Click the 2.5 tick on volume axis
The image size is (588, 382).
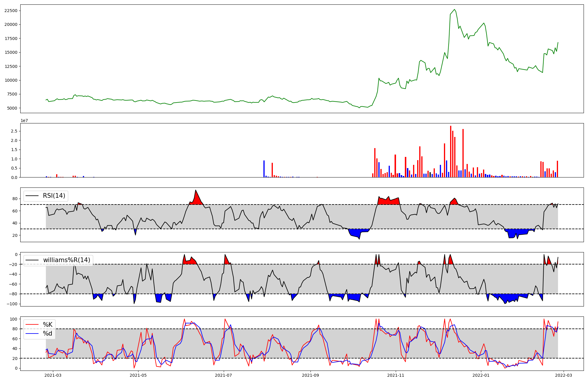tap(14, 131)
